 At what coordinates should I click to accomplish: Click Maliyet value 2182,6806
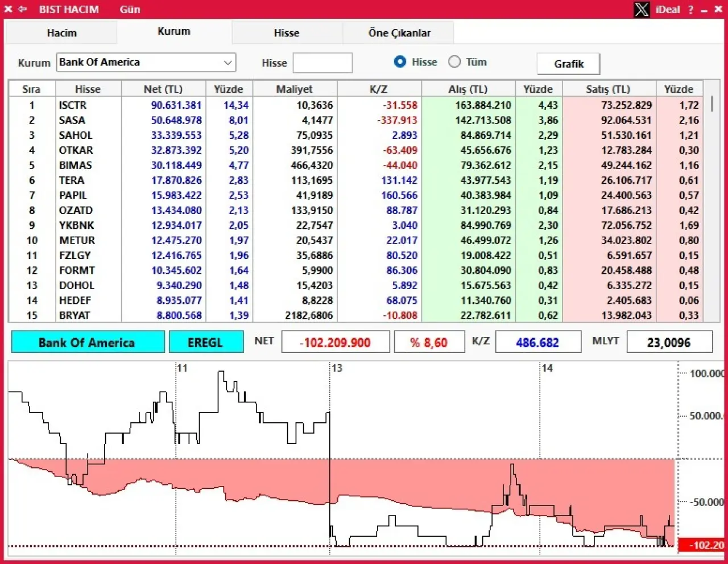pos(309,315)
